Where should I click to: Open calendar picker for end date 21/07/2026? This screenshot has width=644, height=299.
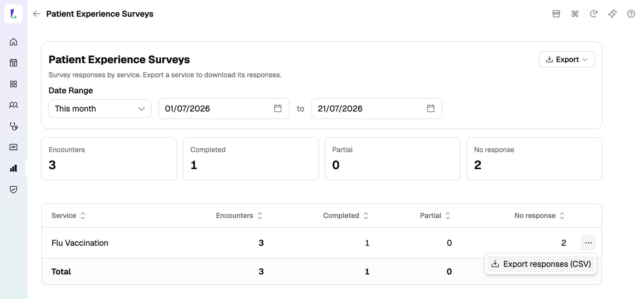point(431,108)
